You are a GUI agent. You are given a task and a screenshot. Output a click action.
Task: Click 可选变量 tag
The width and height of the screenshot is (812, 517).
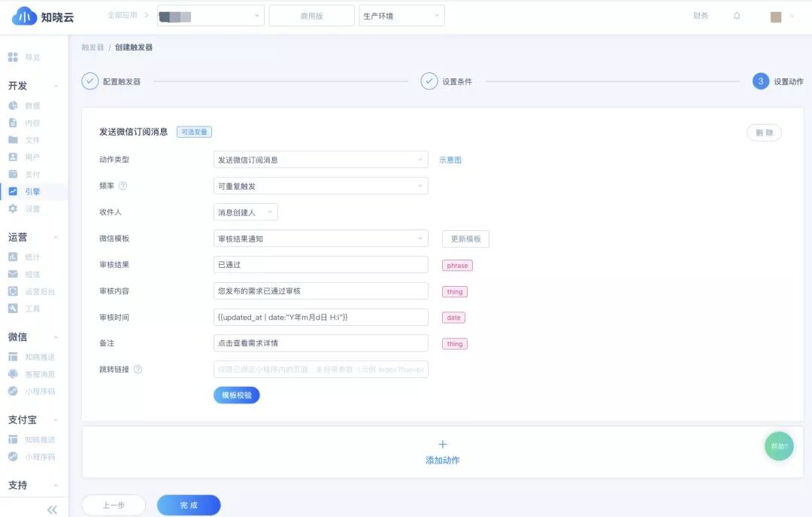[x=194, y=132]
